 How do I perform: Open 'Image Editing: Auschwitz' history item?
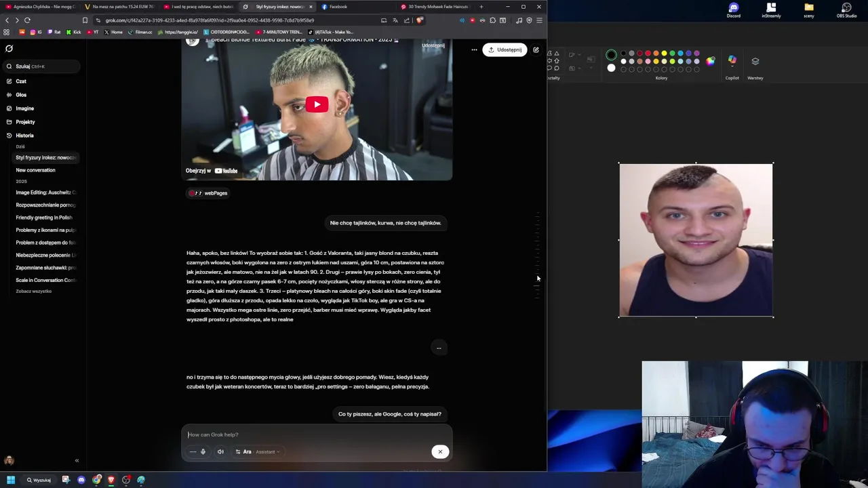pos(45,192)
